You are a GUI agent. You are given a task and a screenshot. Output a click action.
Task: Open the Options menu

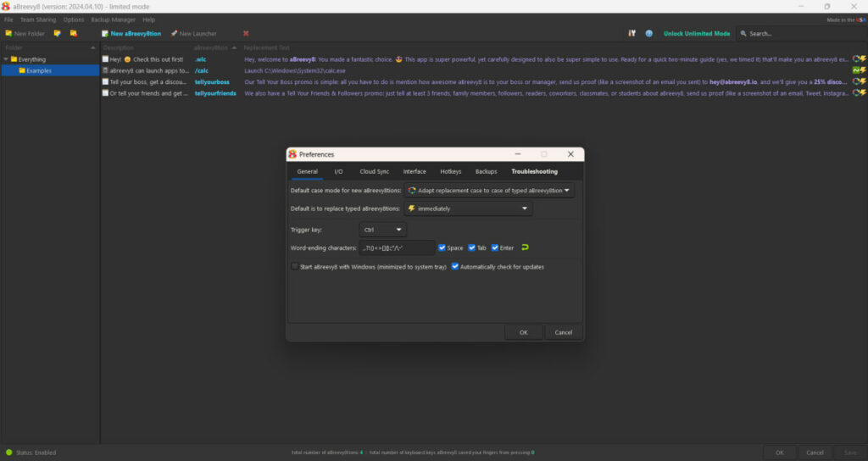pos(73,19)
